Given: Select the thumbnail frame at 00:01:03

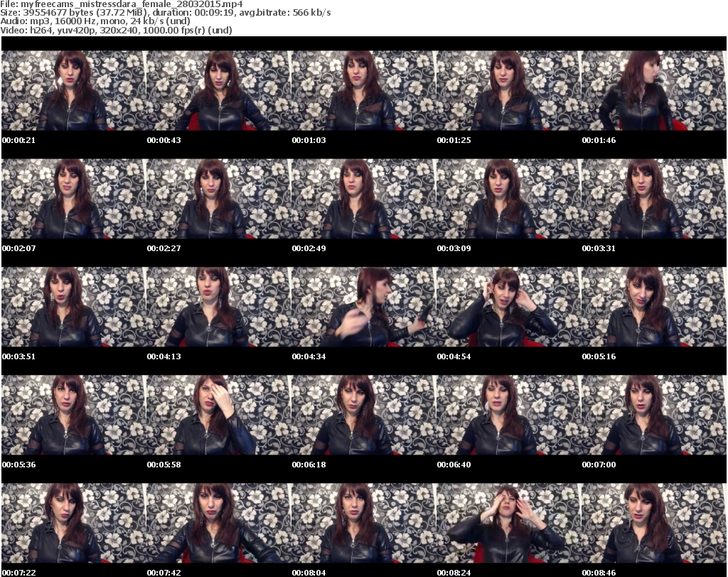Looking at the screenshot, I should coord(363,90).
